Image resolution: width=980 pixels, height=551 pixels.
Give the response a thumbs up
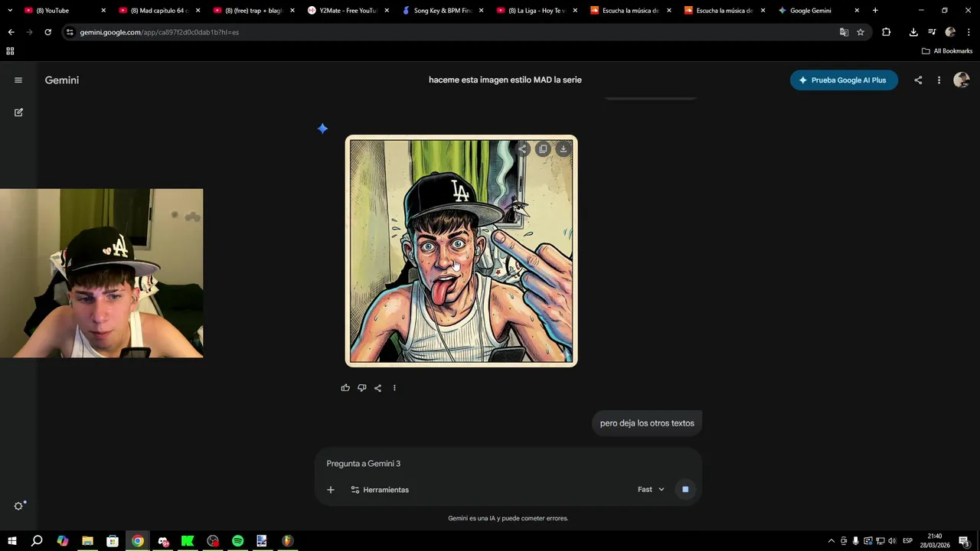coord(345,388)
